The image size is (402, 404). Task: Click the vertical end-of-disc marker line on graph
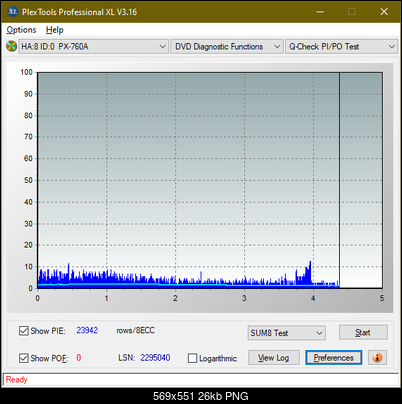pos(339,180)
